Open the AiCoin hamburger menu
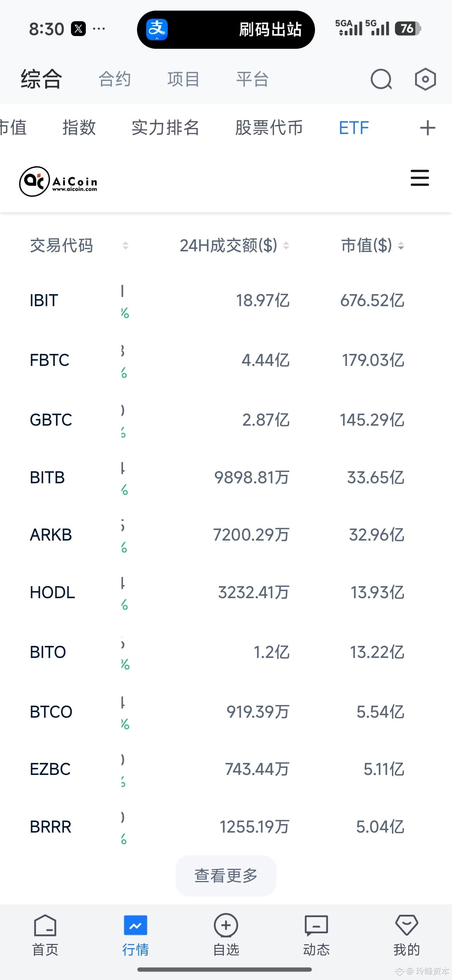Screen dimensions: 452x980 pyautogui.click(x=420, y=178)
